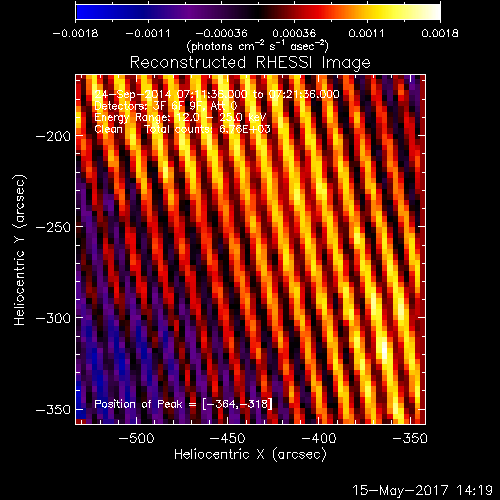Click the X-axis tick label '-500'
Image resolution: width=500 pixels, height=500 pixels.
tap(136, 438)
